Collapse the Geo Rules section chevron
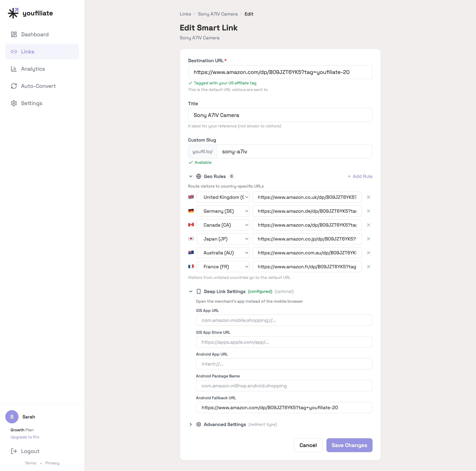Viewport: 476px width, 471px height. coord(191,176)
